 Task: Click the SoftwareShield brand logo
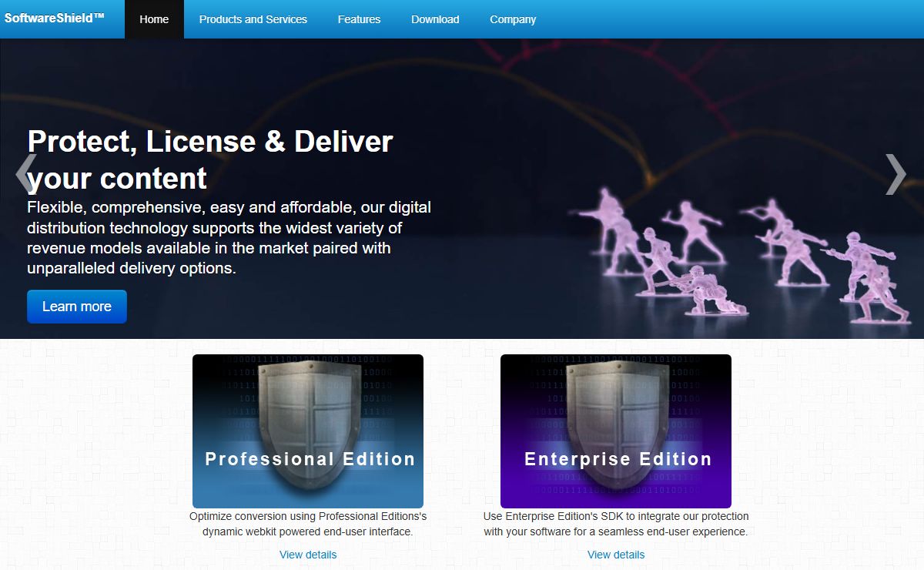[55, 18]
